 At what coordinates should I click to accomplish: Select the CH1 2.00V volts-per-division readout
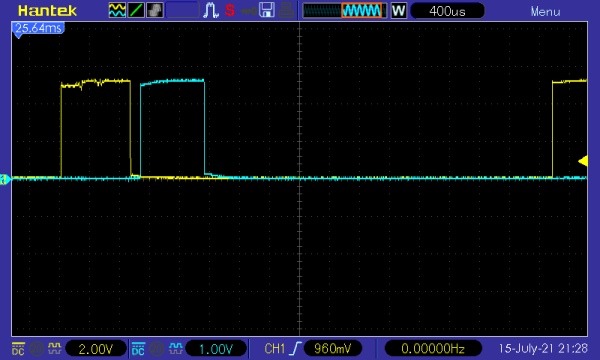coord(96,349)
